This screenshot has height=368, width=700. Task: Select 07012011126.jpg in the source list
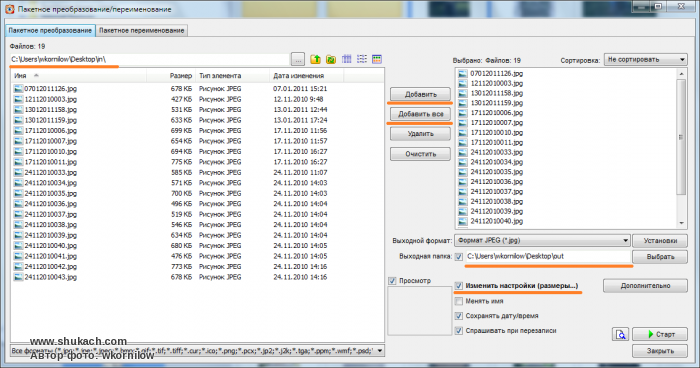pyautogui.click(x=50, y=89)
